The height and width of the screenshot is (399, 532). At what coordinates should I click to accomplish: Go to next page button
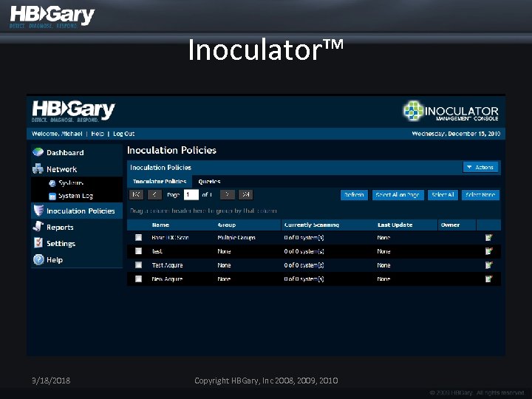228,195
